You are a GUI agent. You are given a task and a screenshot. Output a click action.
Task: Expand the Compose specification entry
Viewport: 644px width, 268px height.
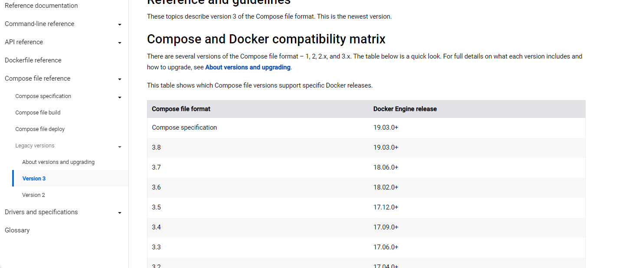coord(119,97)
